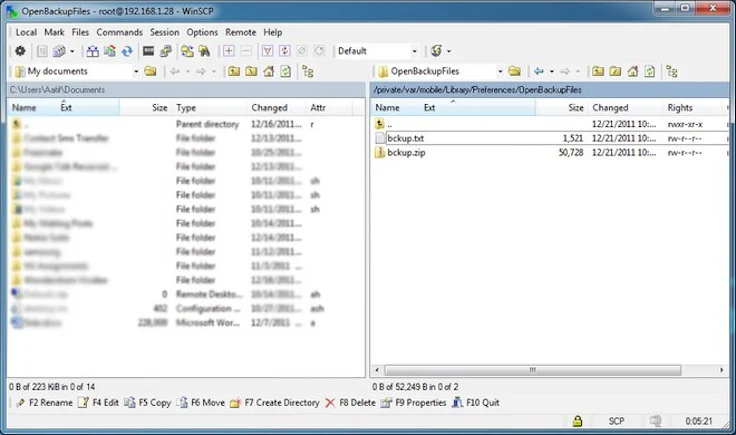The width and height of the screenshot is (736, 435).
Task: Toggle the local directory tree icon
Action: click(308, 71)
